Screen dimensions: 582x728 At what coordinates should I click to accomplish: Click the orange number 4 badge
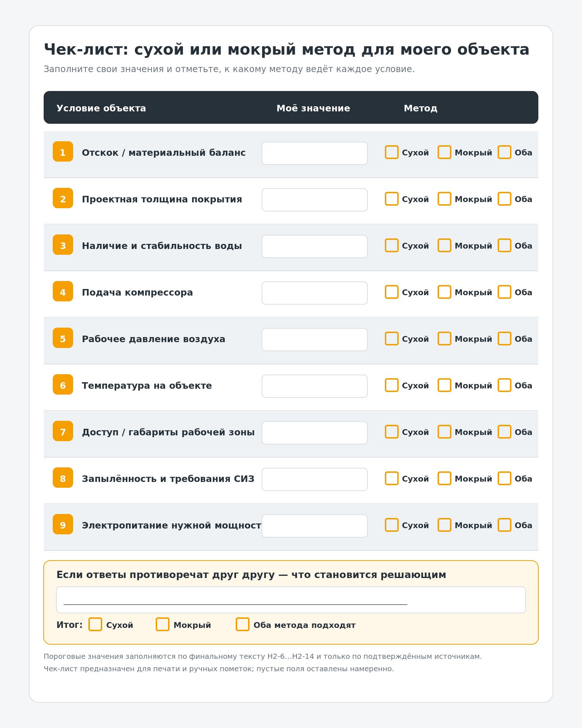pyautogui.click(x=63, y=291)
